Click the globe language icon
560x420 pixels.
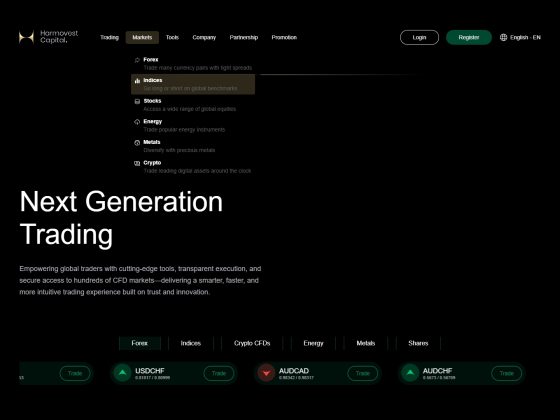click(504, 37)
